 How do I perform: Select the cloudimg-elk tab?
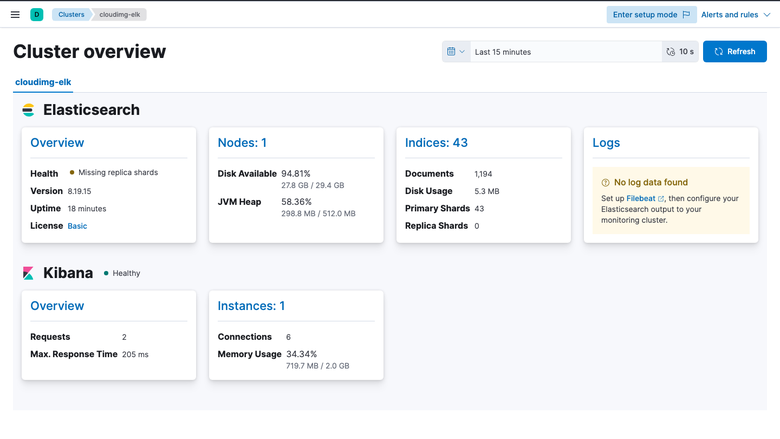point(43,82)
